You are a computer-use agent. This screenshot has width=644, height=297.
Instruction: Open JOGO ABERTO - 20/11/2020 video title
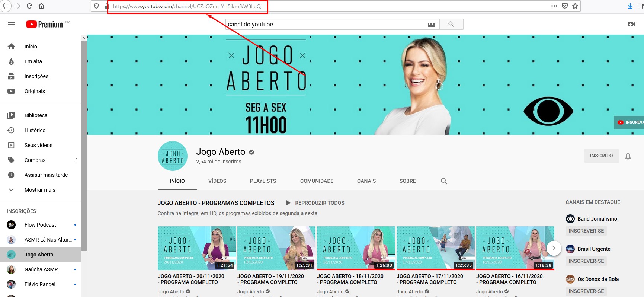191,279
